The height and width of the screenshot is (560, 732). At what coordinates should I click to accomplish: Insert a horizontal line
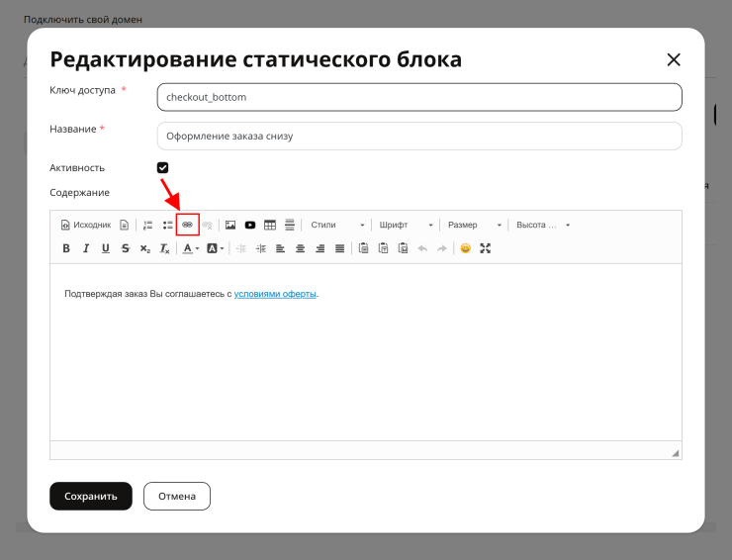290,225
